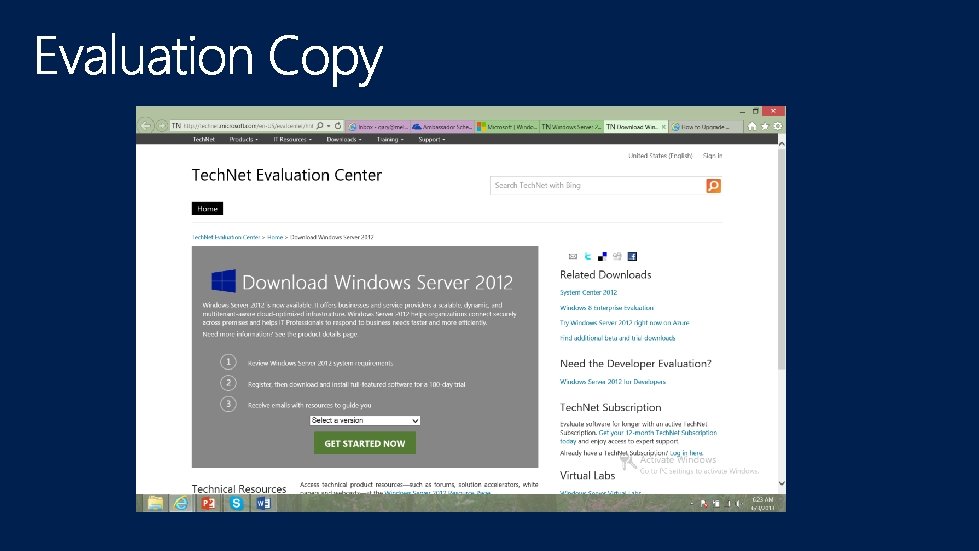The image size is (979, 551).
Task: Click the GET STARTED NOW button
Action: click(365, 443)
